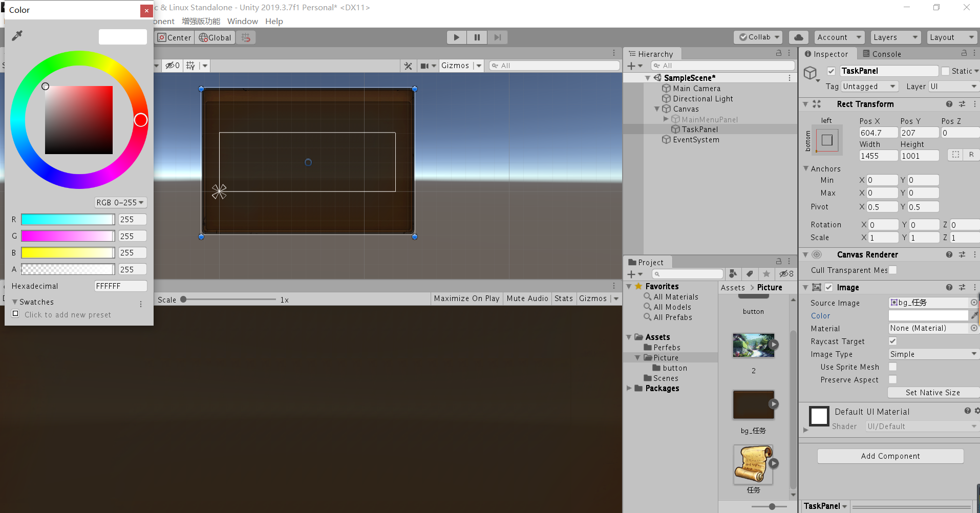Click the anchor preset box in Rect Transform

pos(827,140)
